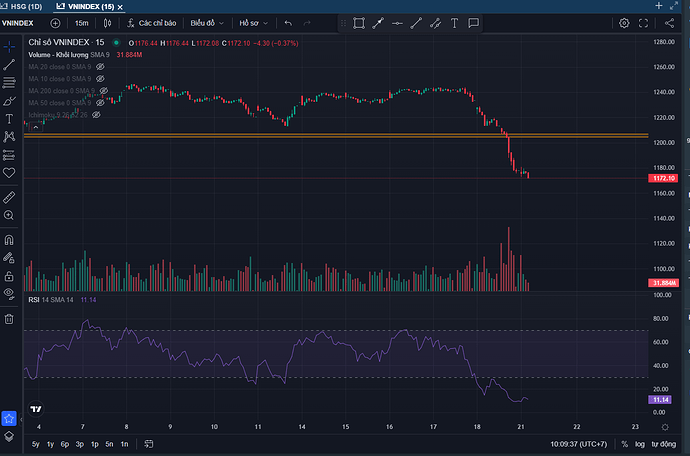Open the Biểu đồ dropdown menu
This screenshot has width=690, height=456.
[x=208, y=23]
